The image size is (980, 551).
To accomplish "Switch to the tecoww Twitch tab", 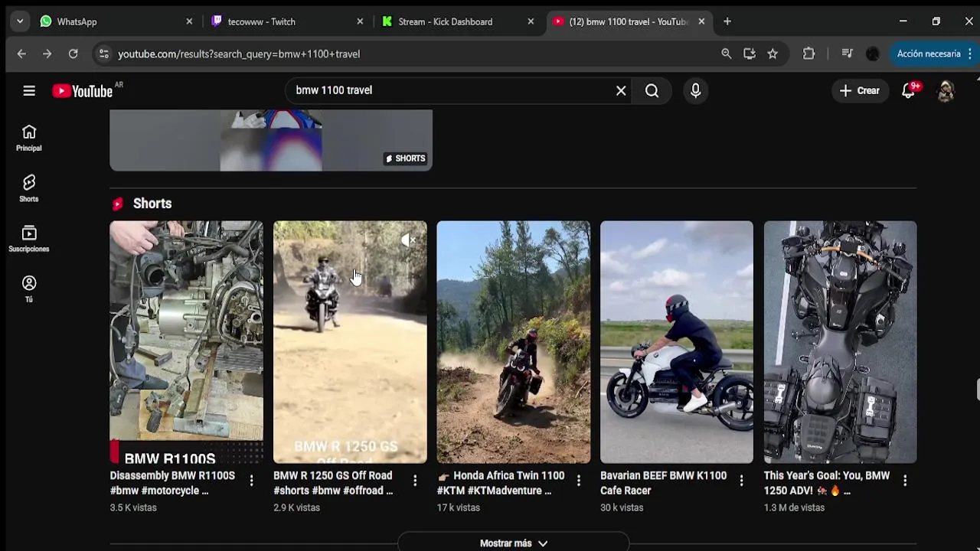I will (x=286, y=21).
